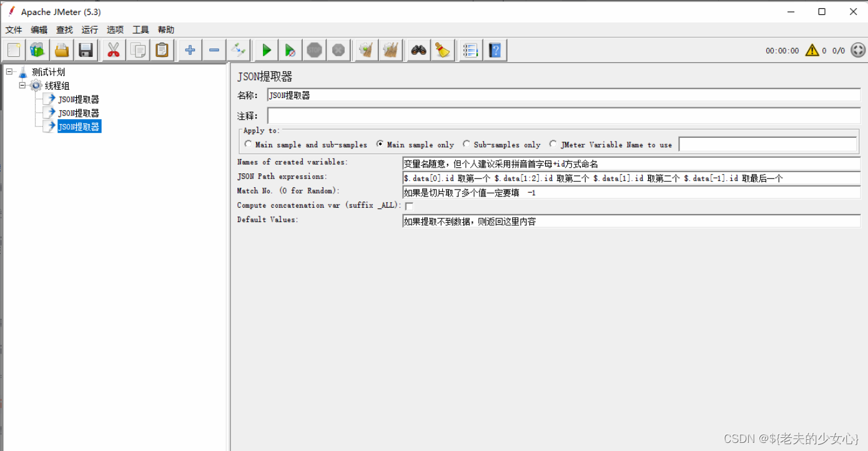The image size is (868, 451).
Task: Expand all nodes with plus icon
Action: tap(190, 50)
